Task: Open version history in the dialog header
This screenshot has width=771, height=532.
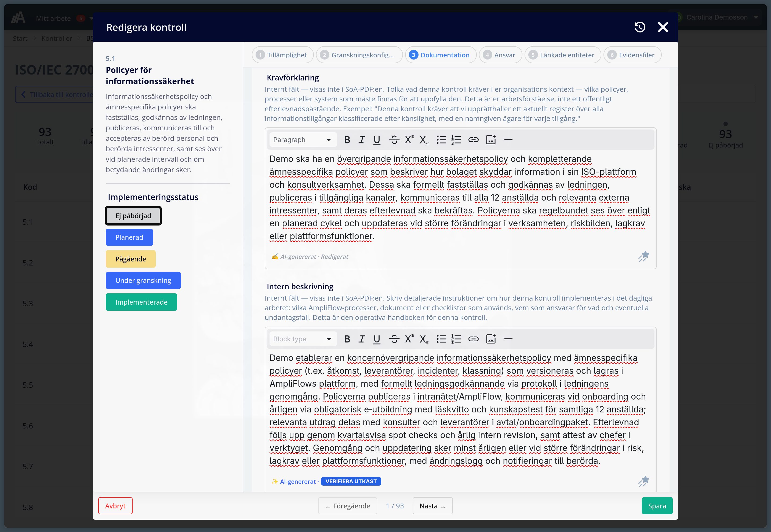Action: tap(639, 27)
